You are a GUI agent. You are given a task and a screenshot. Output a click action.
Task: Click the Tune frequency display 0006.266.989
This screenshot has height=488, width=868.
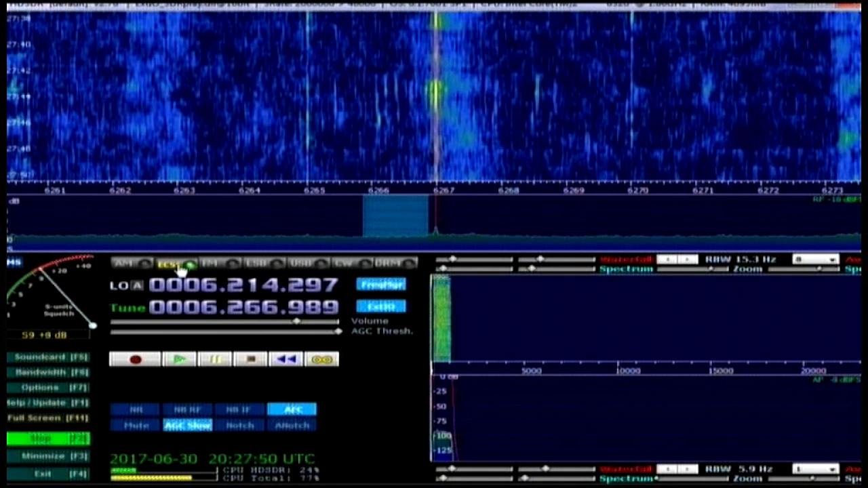243,308
